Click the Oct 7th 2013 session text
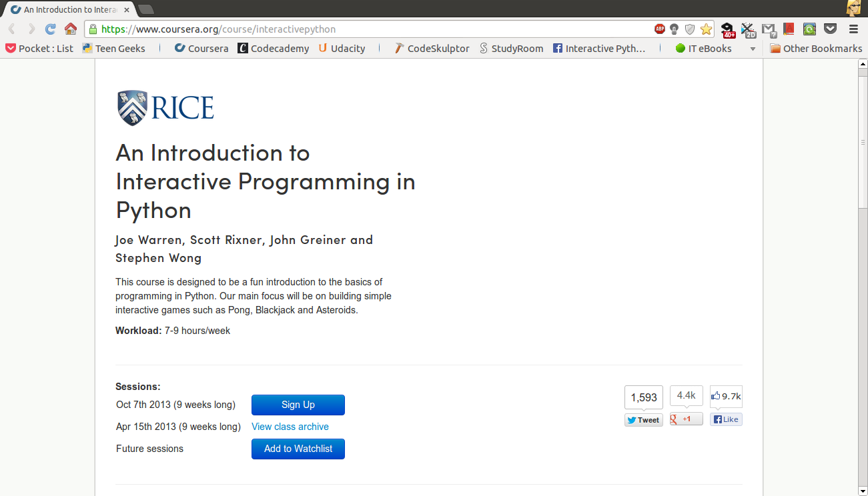The width and height of the screenshot is (868, 496). [175, 405]
